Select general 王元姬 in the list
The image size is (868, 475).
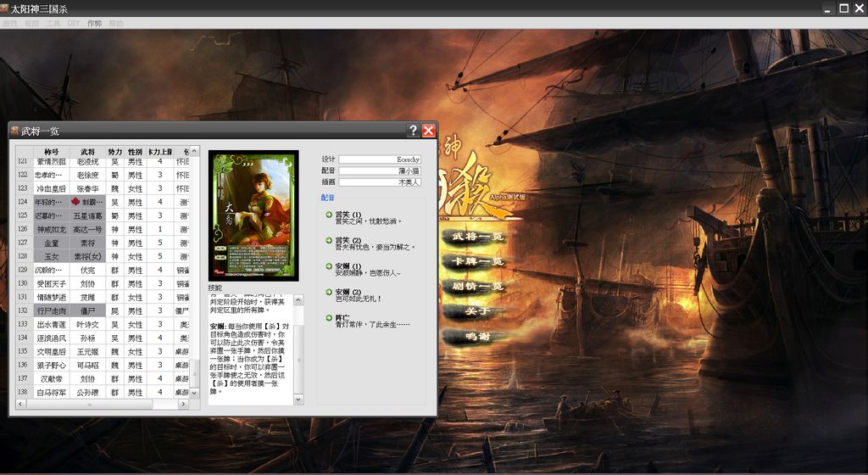[87, 351]
